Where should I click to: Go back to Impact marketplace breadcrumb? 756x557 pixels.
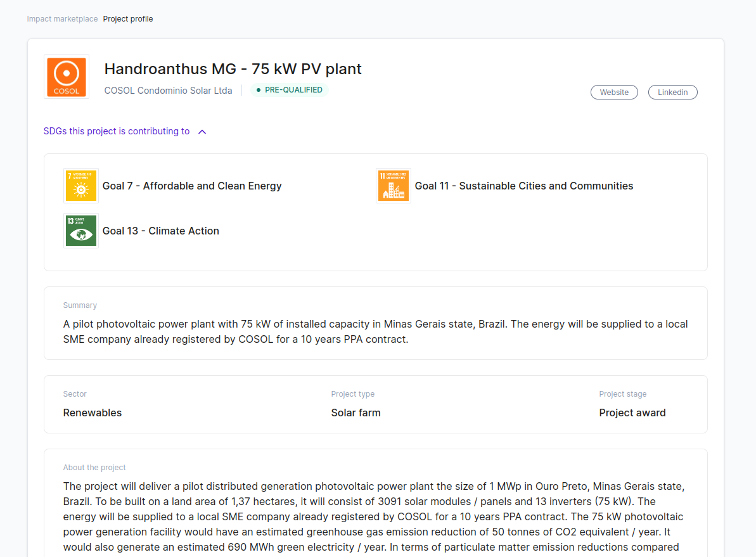pyautogui.click(x=62, y=19)
